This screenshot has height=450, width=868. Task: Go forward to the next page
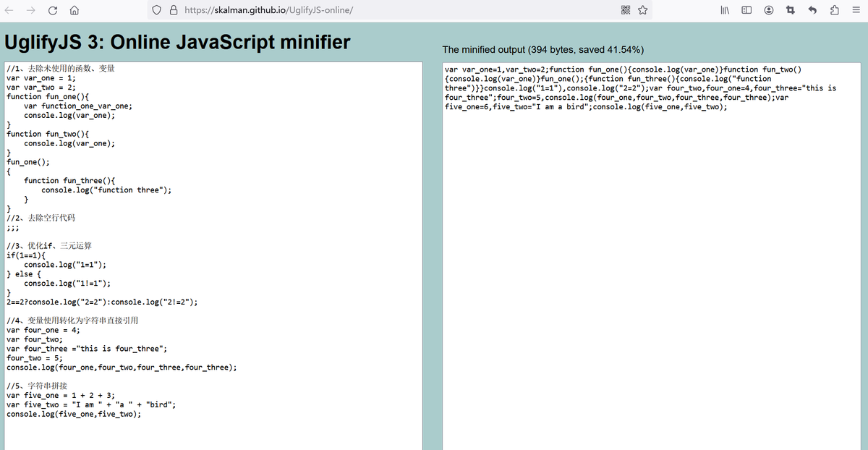31,10
